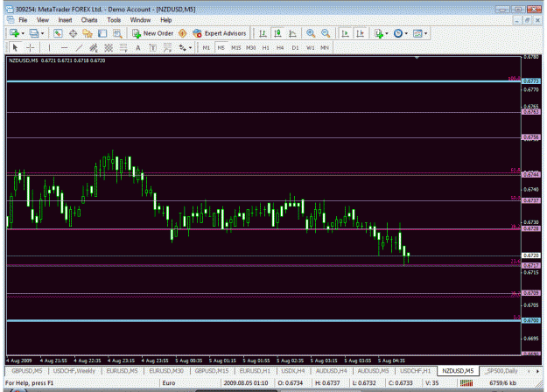Switch to the EURUSD,M30 chart tab
547x392 pixels.
tap(166, 371)
